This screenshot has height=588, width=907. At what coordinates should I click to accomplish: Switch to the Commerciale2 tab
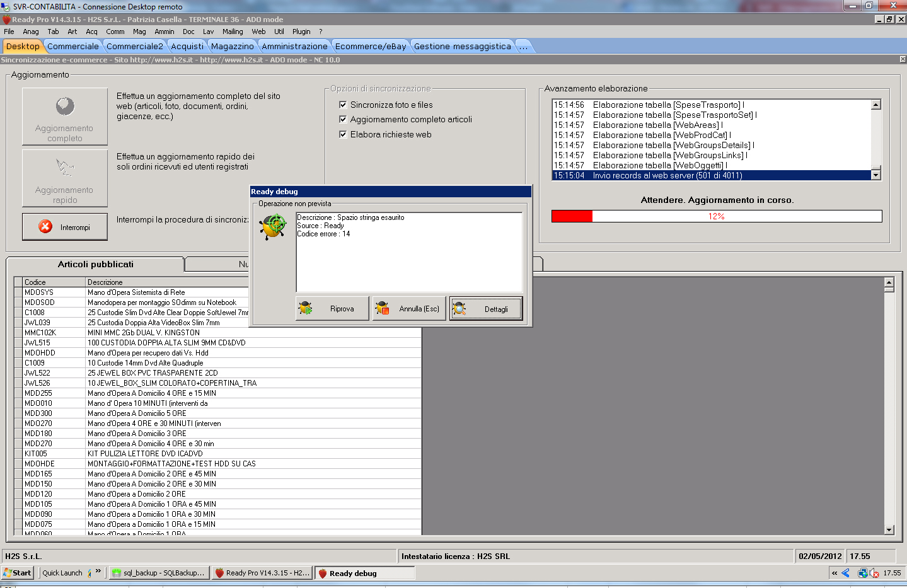click(x=135, y=46)
